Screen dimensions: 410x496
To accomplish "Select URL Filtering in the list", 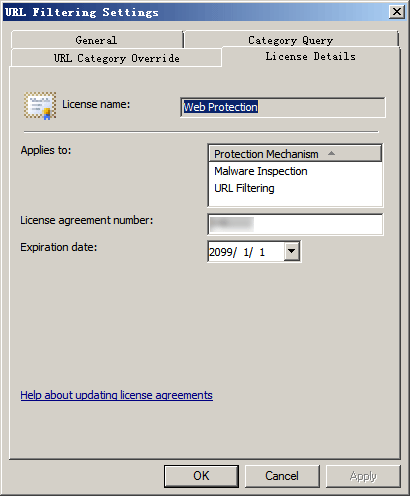I will point(244,188).
